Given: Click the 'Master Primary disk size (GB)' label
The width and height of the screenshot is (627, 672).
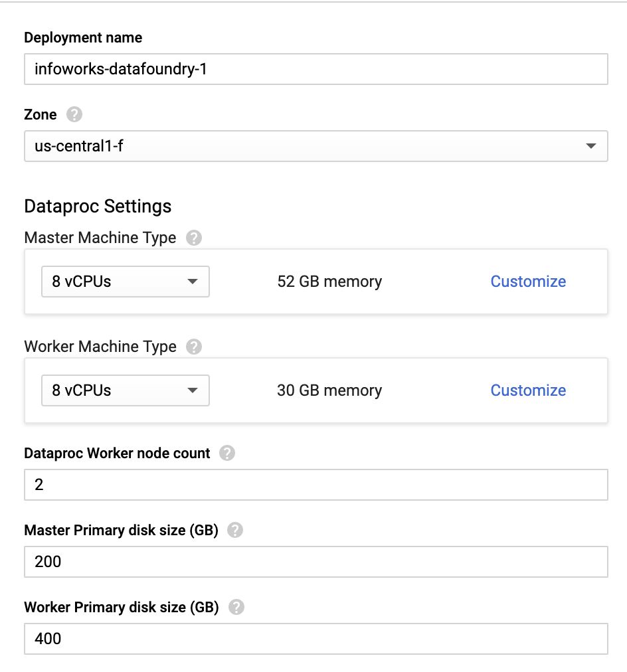Looking at the screenshot, I should (122, 531).
